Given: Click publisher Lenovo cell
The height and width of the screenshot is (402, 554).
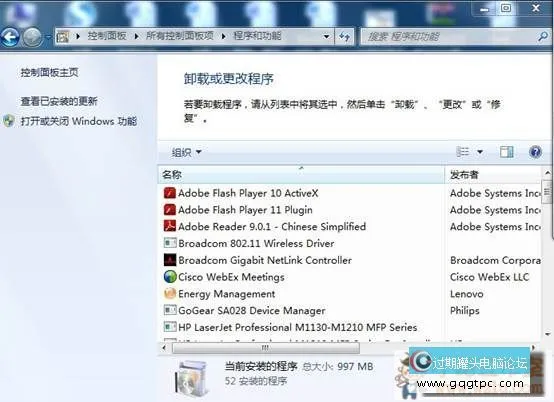Looking at the screenshot, I should pyautogui.click(x=466, y=294).
